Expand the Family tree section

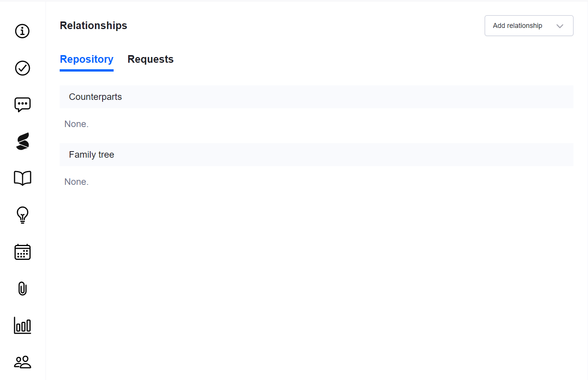pos(91,155)
